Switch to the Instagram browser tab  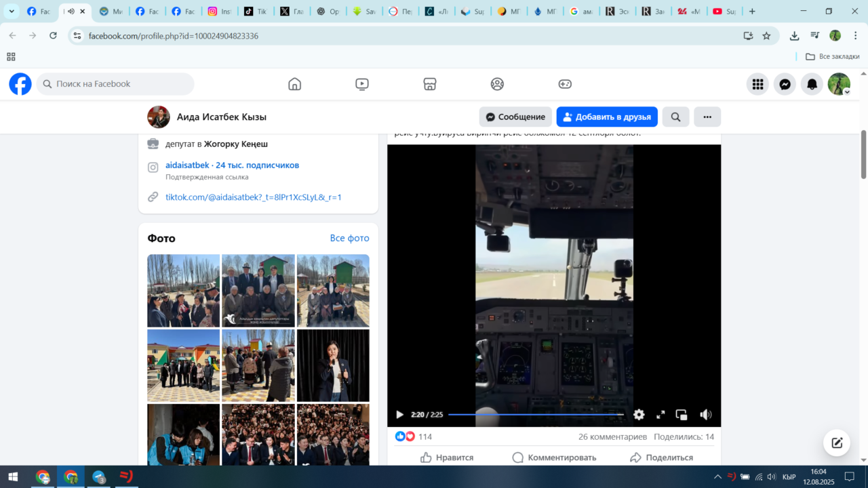pyautogui.click(x=220, y=12)
